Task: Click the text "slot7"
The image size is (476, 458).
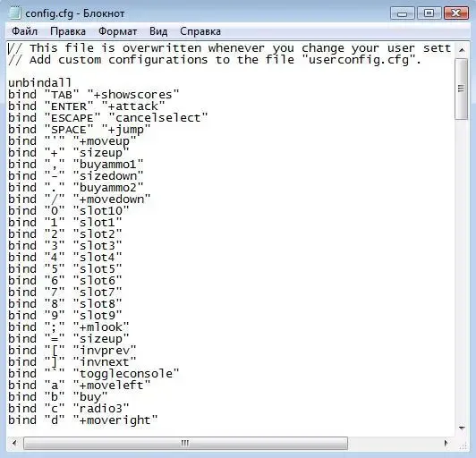Action: [x=98, y=292]
